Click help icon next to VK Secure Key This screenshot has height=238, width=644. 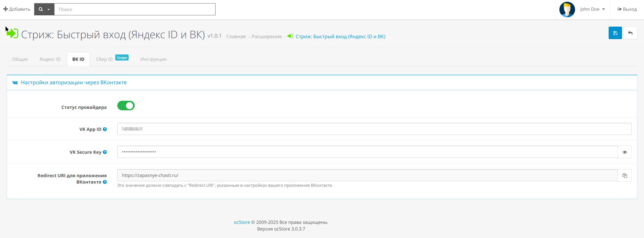(105, 152)
